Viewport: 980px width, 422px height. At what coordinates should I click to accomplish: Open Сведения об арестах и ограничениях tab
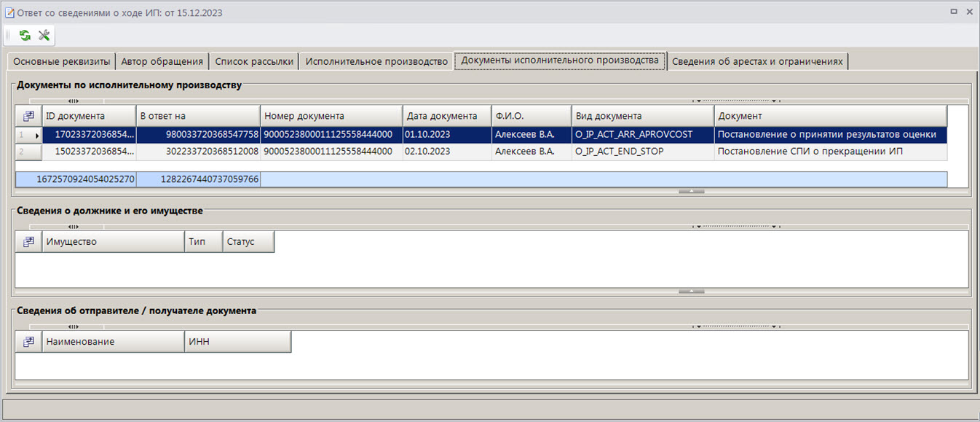[757, 61]
